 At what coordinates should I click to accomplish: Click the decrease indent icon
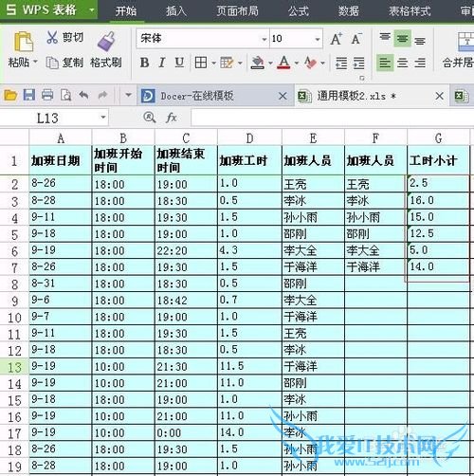[x=341, y=63]
